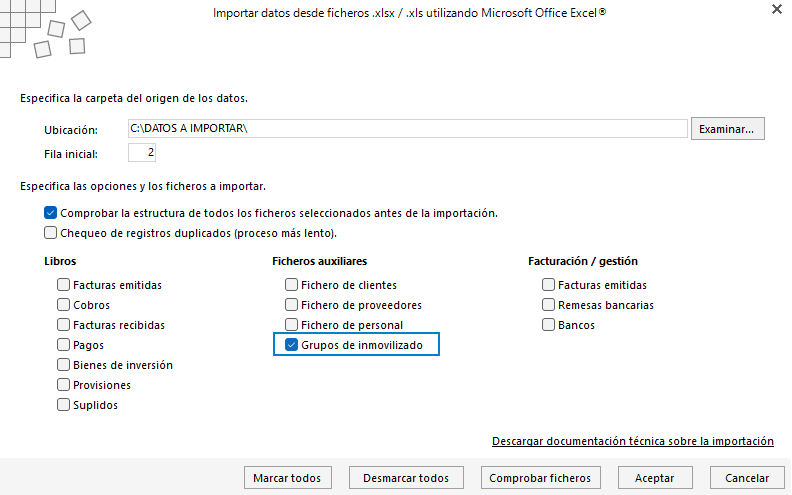Viewport: 792px width, 495px height.
Task: Focus the Ubicación path input field
Action: point(408,128)
